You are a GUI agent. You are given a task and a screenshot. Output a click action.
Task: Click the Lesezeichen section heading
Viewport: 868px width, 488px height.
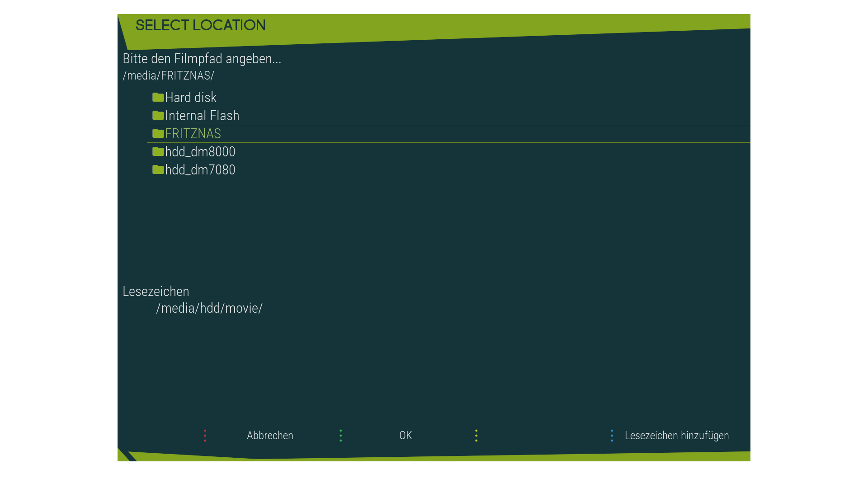click(156, 291)
